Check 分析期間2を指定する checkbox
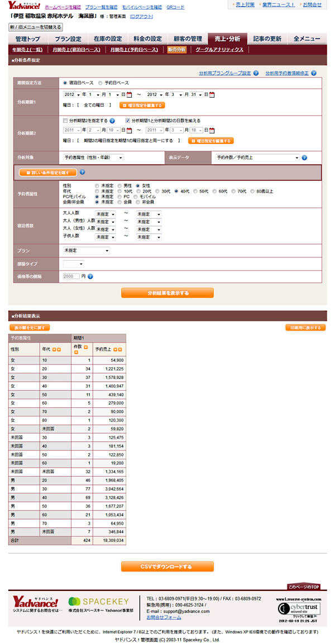Image resolution: width=335 pixels, height=644 pixels. (x=65, y=121)
